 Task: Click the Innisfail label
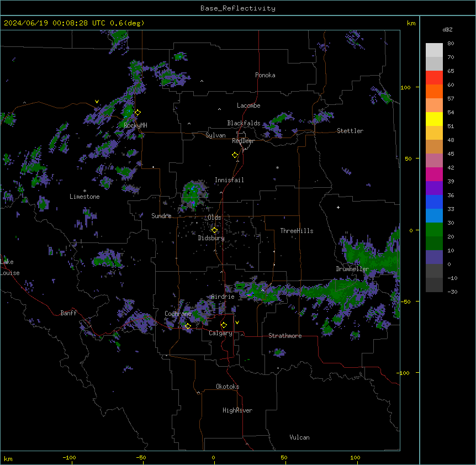click(x=229, y=180)
